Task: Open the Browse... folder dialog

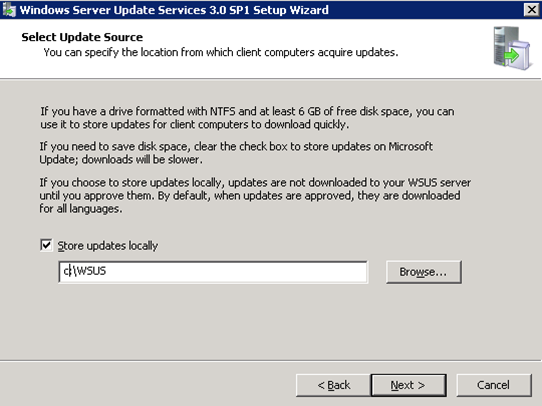Action: 423,272
